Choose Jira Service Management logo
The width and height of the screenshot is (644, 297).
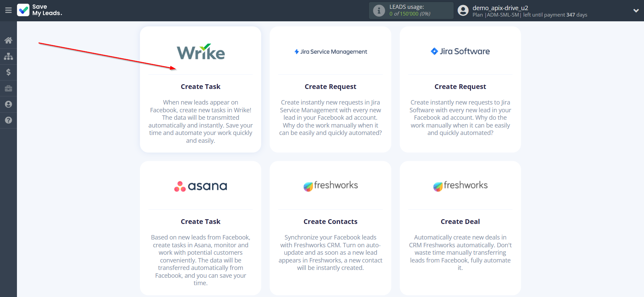[330, 52]
